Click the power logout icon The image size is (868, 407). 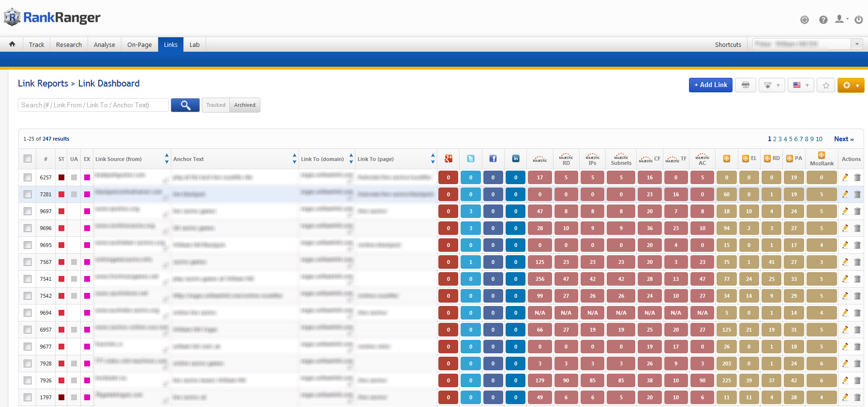[858, 20]
